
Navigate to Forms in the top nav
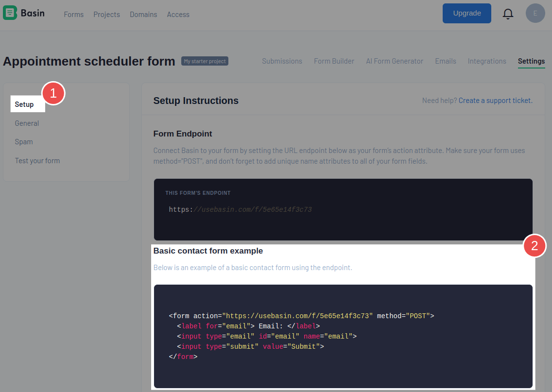[x=73, y=14]
